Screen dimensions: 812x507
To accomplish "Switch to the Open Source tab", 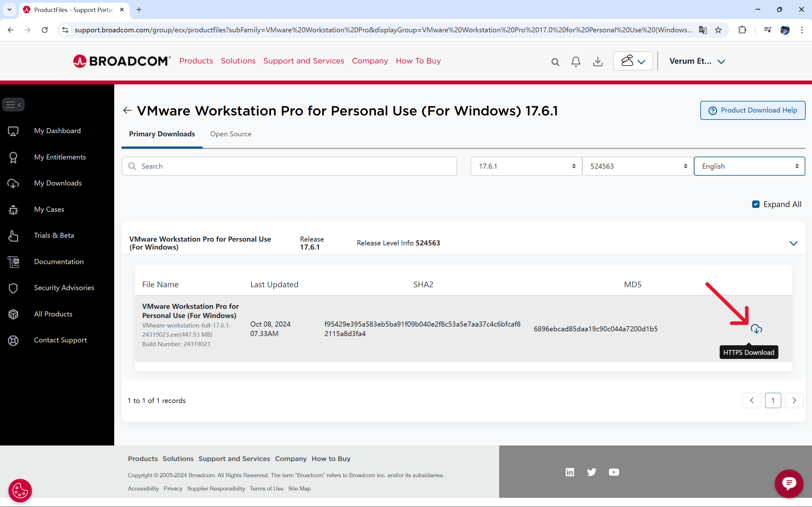I will pos(230,134).
